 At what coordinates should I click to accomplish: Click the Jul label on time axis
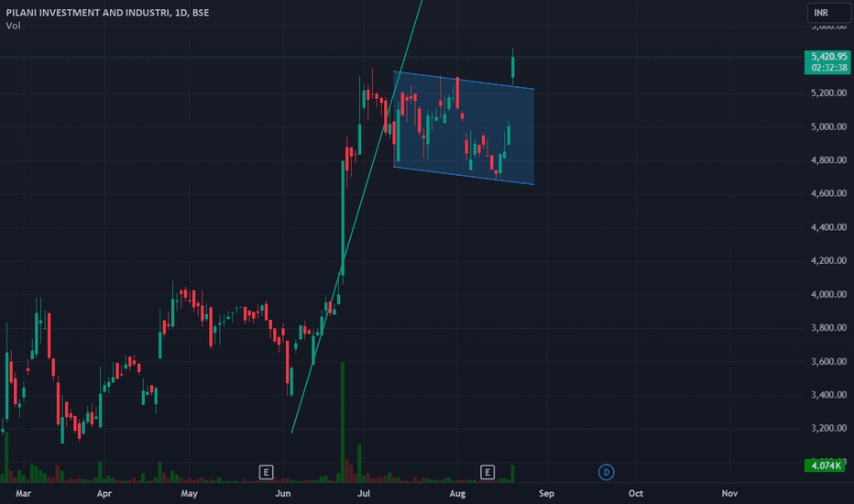[x=363, y=494]
